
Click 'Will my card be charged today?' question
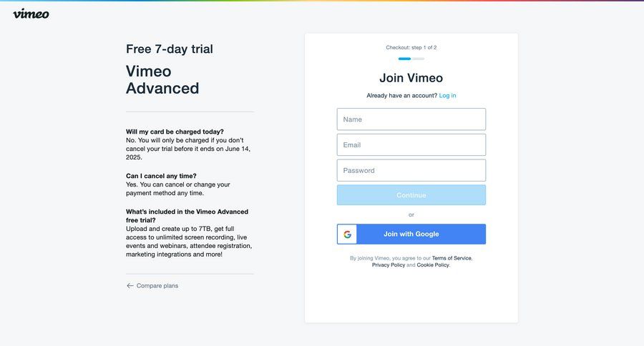175,132
